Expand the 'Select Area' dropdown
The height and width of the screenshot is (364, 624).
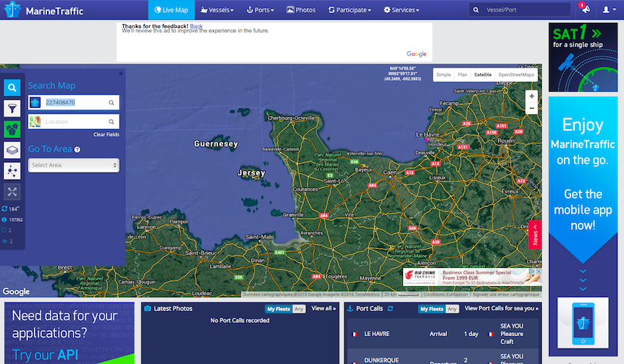pyautogui.click(x=73, y=165)
